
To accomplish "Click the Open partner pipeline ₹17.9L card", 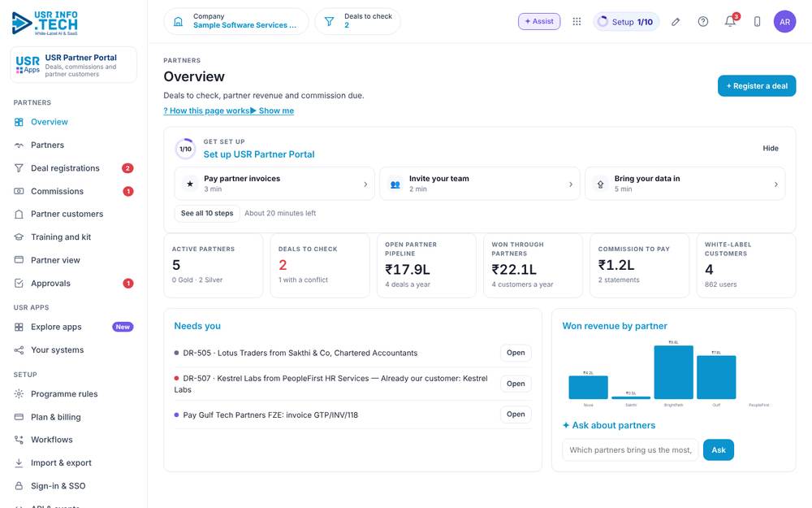I will [426, 266].
